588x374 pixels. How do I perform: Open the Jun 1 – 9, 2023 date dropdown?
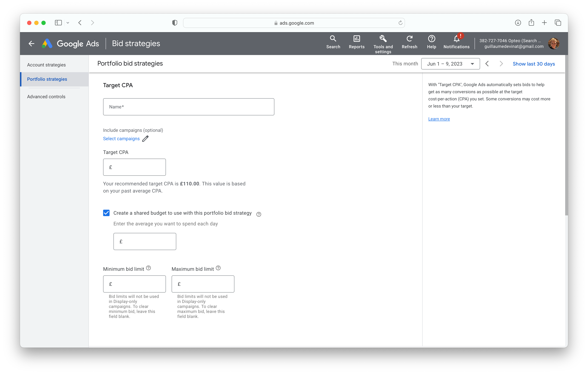pyautogui.click(x=450, y=64)
